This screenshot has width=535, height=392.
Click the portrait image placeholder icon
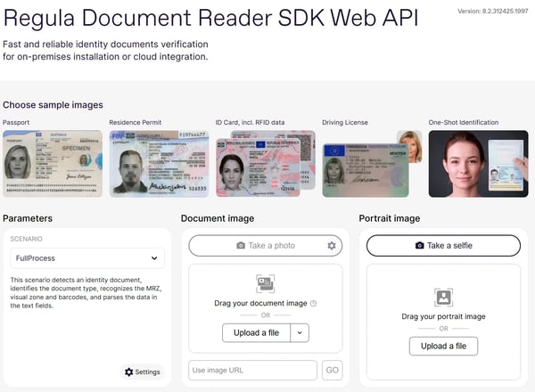tap(443, 298)
